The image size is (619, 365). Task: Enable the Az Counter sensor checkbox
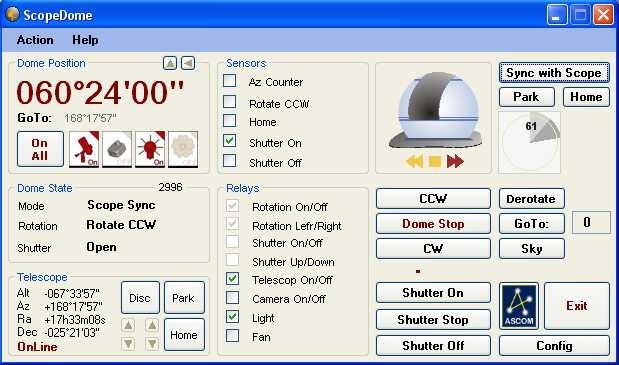pyautogui.click(x=230, y=80)
